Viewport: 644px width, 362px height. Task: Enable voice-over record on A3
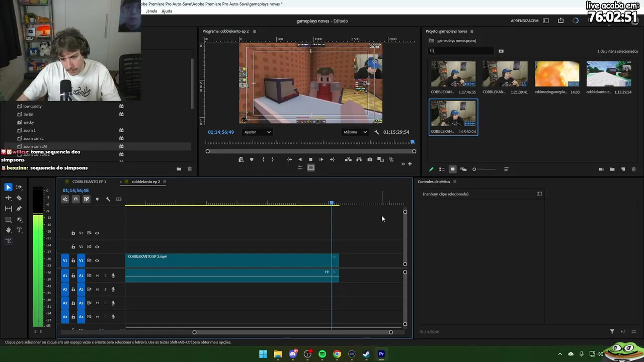coord(113,303)
